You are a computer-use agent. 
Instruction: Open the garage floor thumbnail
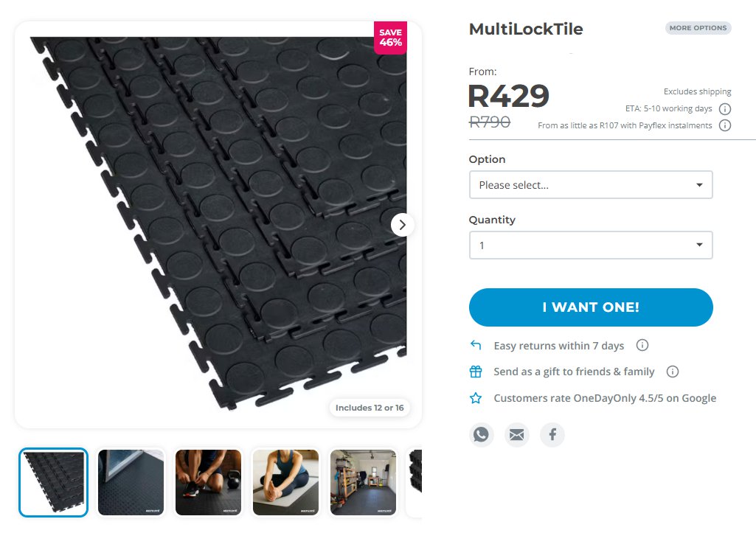tap(363, 482)
